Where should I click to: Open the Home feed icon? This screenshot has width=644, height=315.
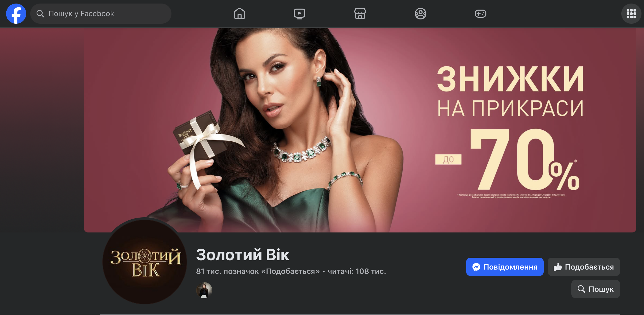[x=239, y=14]
